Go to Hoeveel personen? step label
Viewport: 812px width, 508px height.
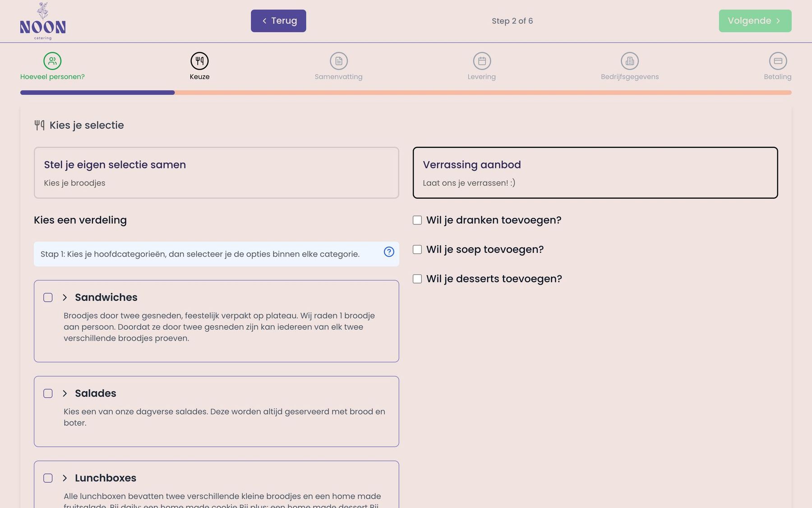[x=52, y=77]
